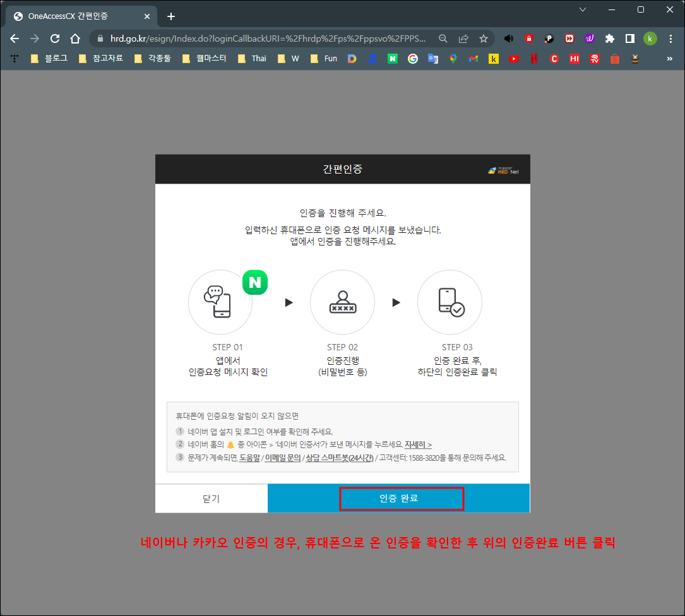The width and height of the screenshot is (685, 616).
Task: Mute the tab using the speaker icon
Action: 509,38
